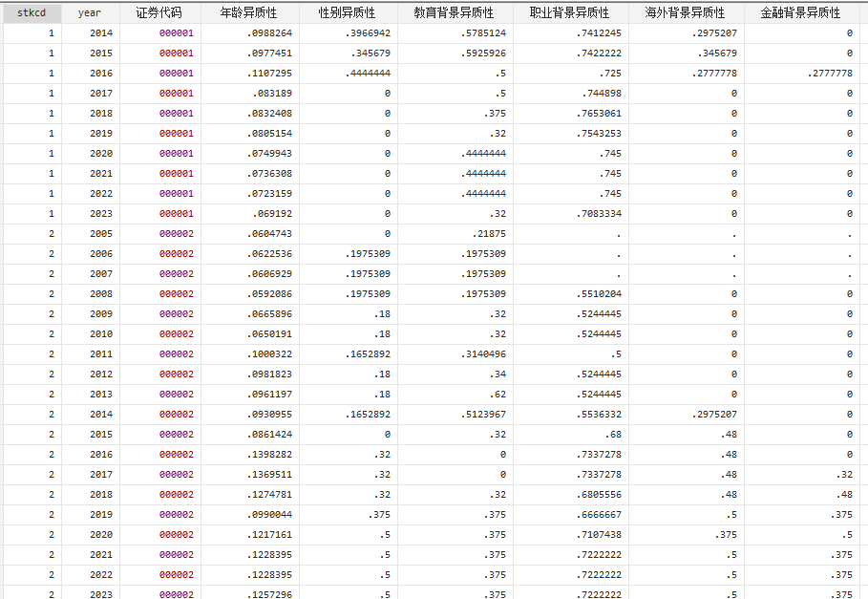Screen dimensions: 868x599
Task: Select the 年龄异质性 column header
Action: pyautogui.click(x=248, y=13)
